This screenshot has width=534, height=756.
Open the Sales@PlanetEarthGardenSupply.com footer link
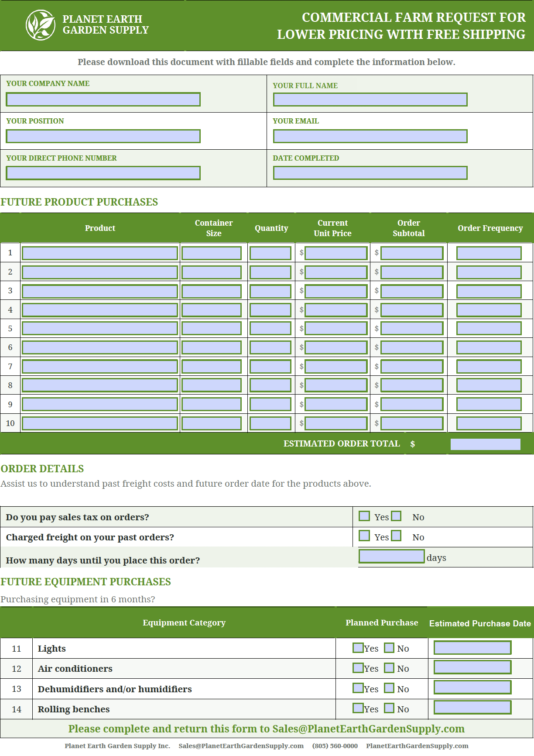[x=241, y=746]
